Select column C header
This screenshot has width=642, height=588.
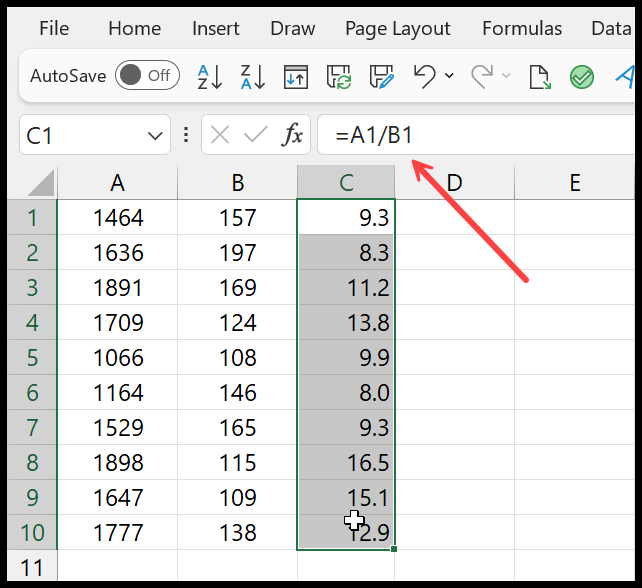pos(346,183)
